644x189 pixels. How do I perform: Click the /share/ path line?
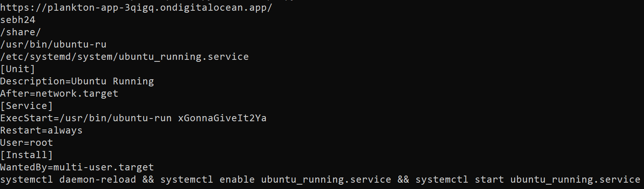(21, 32)
